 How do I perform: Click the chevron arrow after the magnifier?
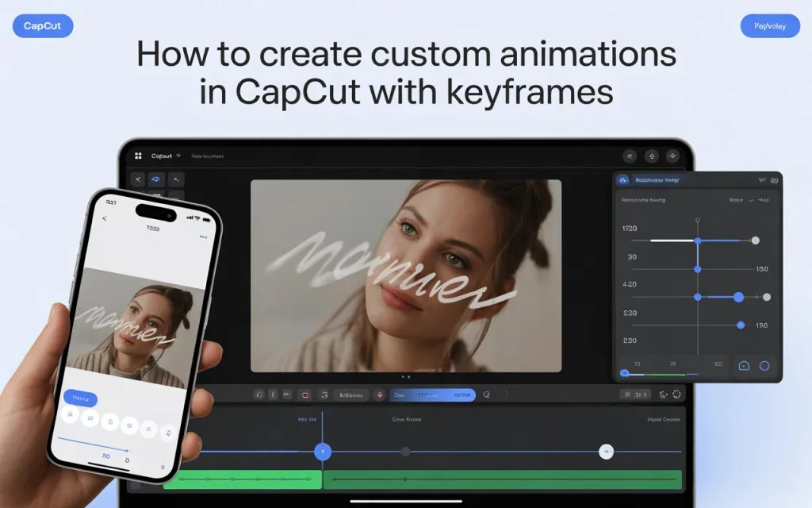[506, 395]
